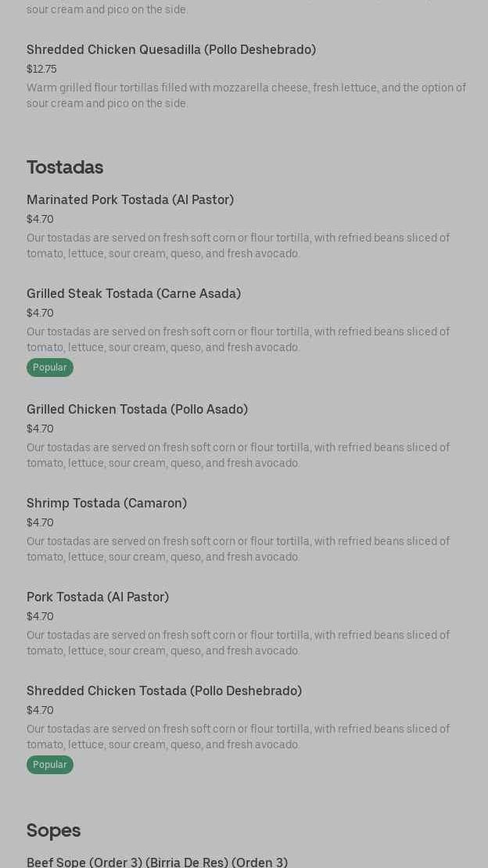Click description under Pork Tostada (Al Pastor)

[238, 643]
